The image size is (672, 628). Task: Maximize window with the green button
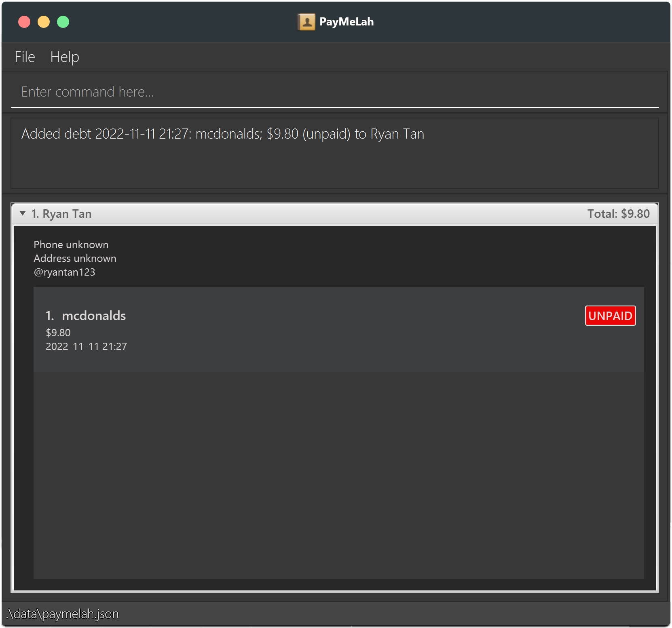click(x=63, y=22)
